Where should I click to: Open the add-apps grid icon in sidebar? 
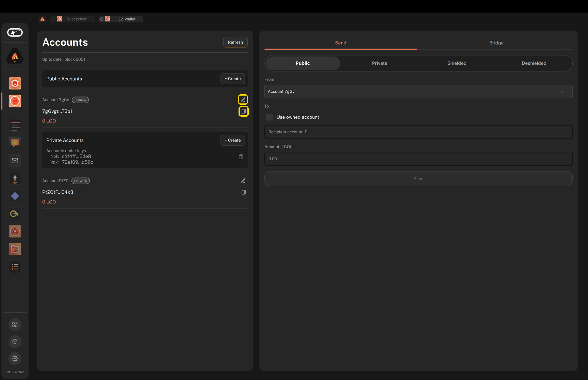pyautogui.click(x=15, y=325)
